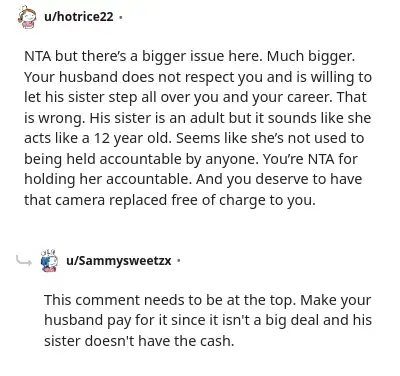400x376 pixels.
Task: Click the text "12 year old"
Action: pyautogui.click(x=132, y=138)
